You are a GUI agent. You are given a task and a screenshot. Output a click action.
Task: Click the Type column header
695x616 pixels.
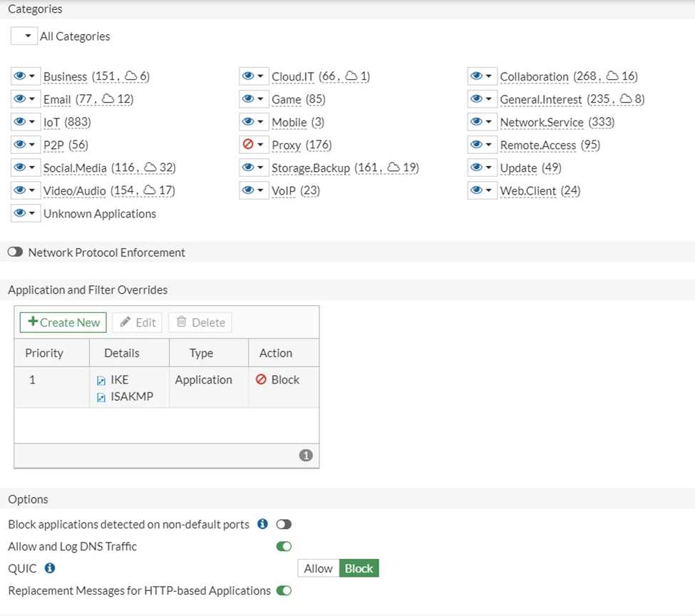pyautogui.click(x=209, y=353)
